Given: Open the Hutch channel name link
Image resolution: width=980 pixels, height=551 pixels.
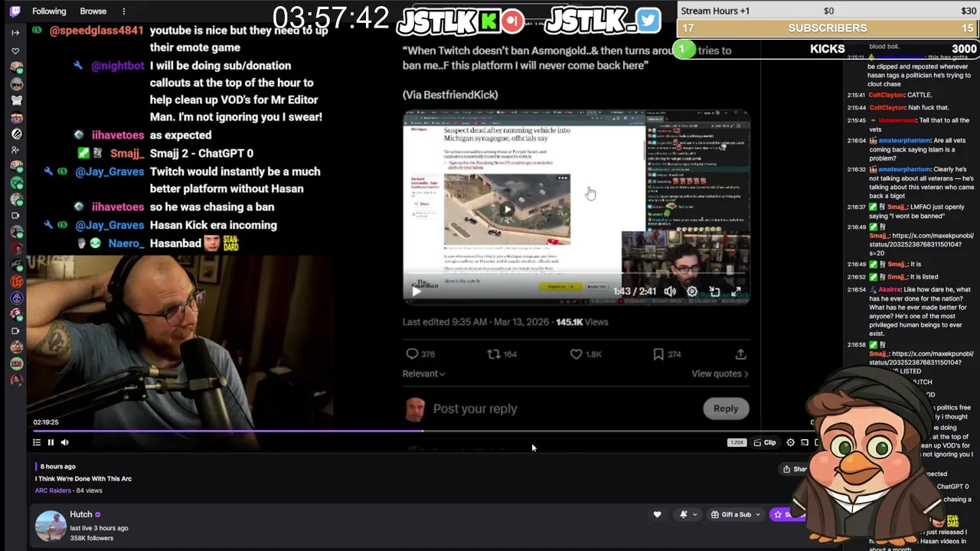Looking at the screenshot, I should point(80,514).
